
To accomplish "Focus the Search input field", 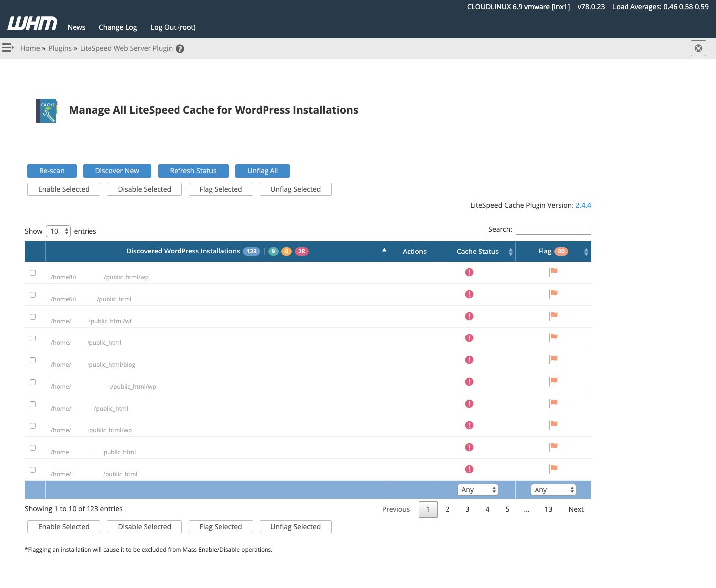I will [x=553, y=229].
